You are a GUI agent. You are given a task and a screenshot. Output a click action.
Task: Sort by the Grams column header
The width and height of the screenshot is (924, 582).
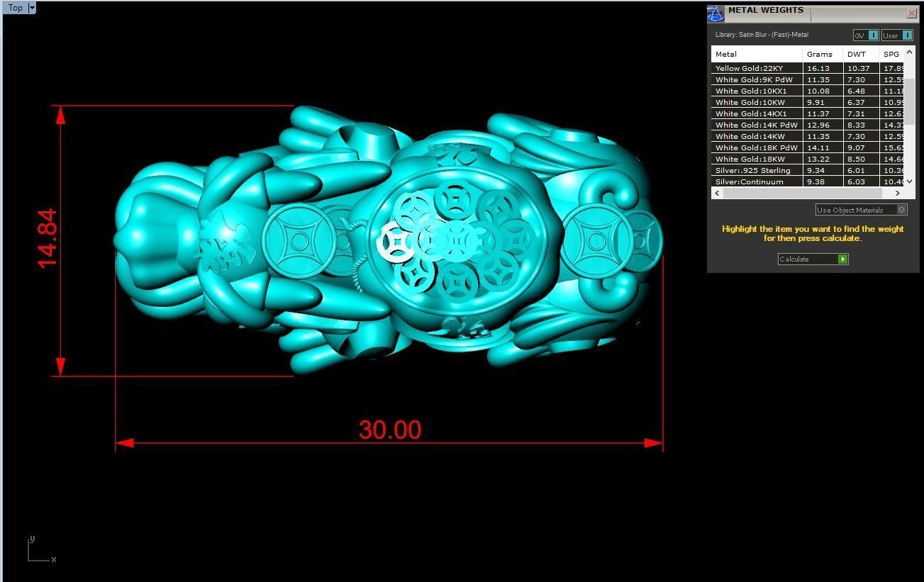point(823,54)
